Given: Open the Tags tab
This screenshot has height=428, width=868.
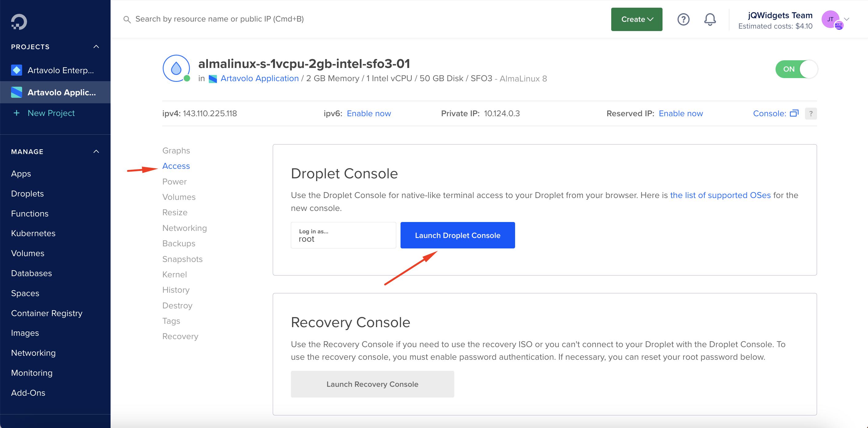Looking at the screenshot, I should point(171,321).
